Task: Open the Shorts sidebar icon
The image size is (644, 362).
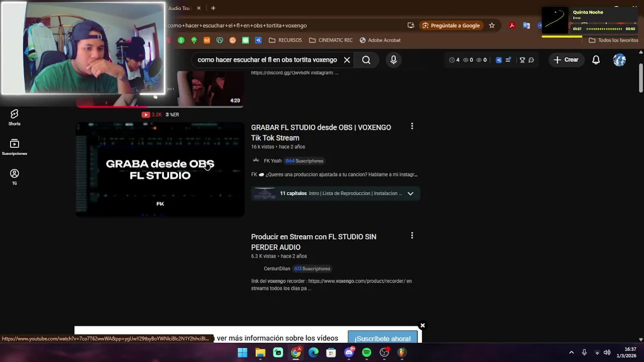Action: click(14, 117)
